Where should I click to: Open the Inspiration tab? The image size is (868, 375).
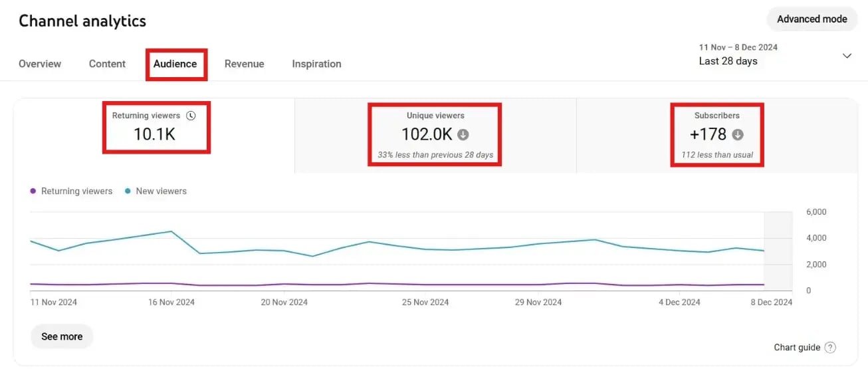point(316,64)
